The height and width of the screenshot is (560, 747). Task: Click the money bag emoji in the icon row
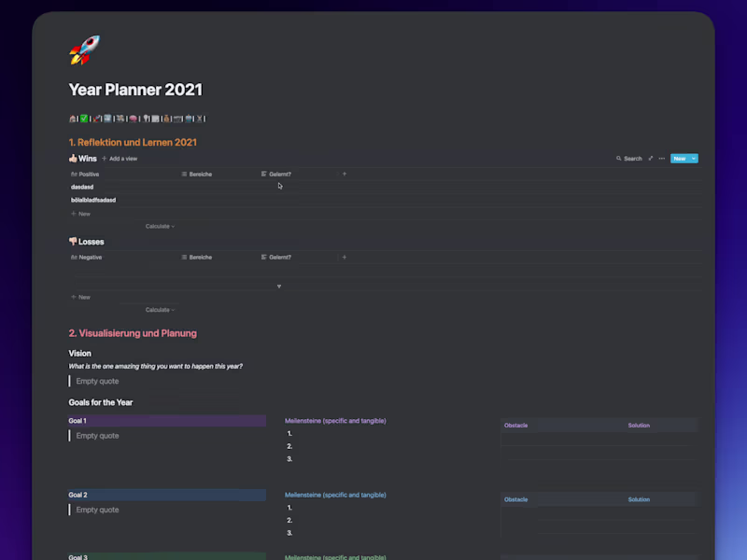click(166, 119)
